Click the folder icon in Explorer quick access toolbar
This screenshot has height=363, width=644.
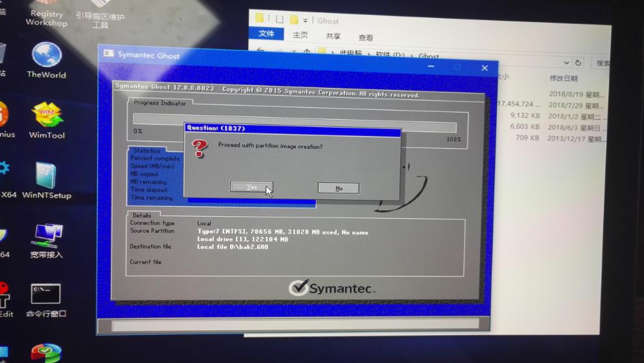pyautogui.click(x=293, y=19)
